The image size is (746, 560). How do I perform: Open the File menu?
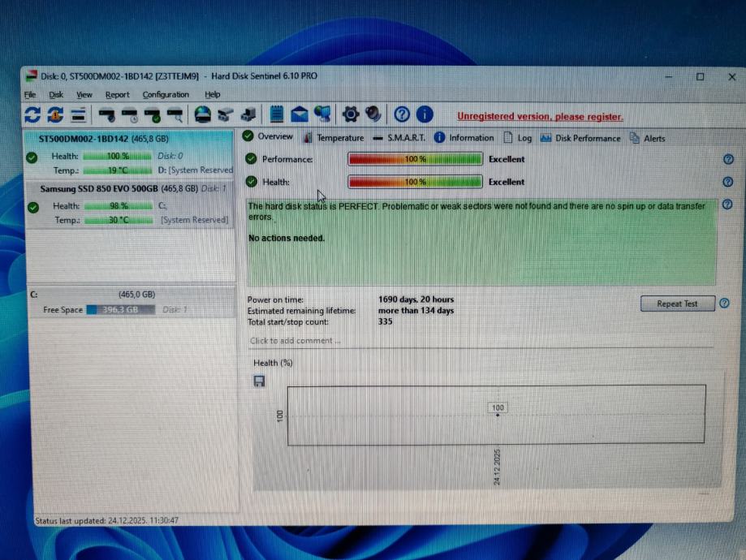pos(30,95)
